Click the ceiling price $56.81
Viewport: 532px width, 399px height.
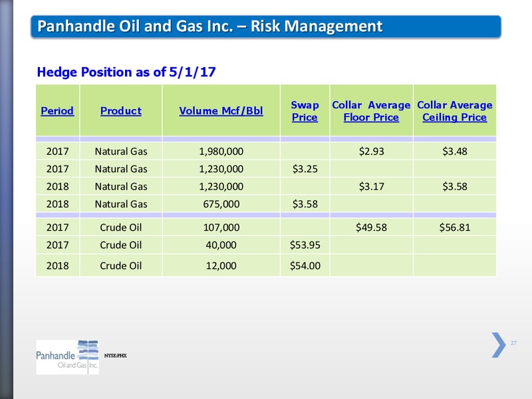click(x=455, y=227)
